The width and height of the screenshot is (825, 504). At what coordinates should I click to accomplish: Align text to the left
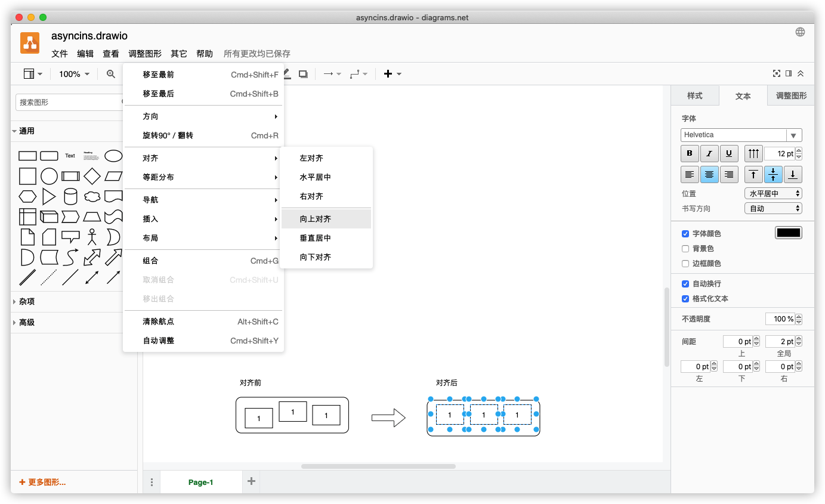(690, 175)
